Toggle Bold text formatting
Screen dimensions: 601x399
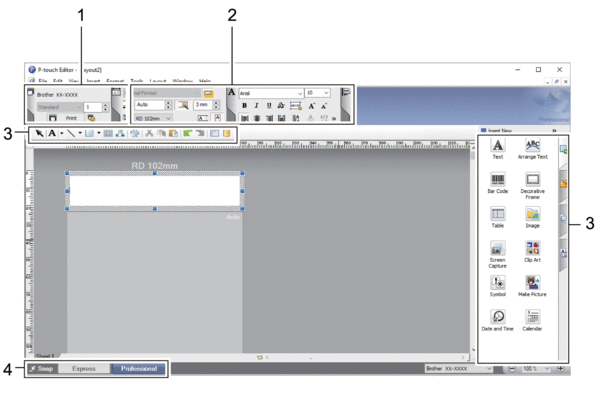point(244,105)
